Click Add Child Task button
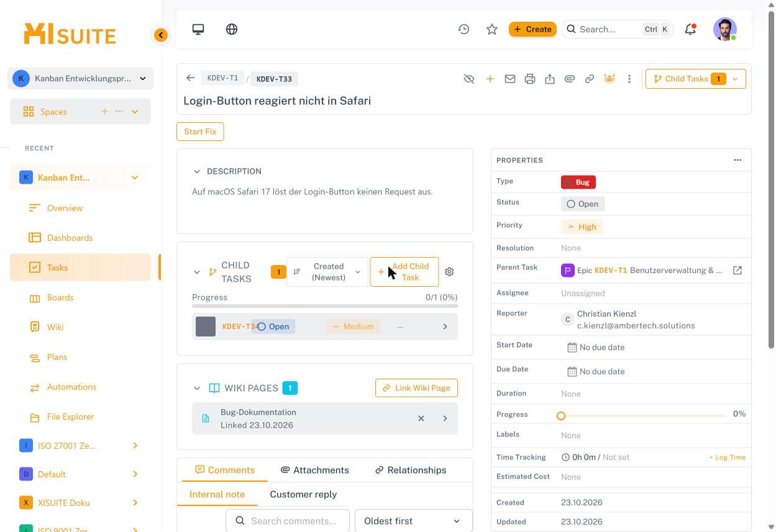This screenshot has height=532, width=776. point(404,272)
